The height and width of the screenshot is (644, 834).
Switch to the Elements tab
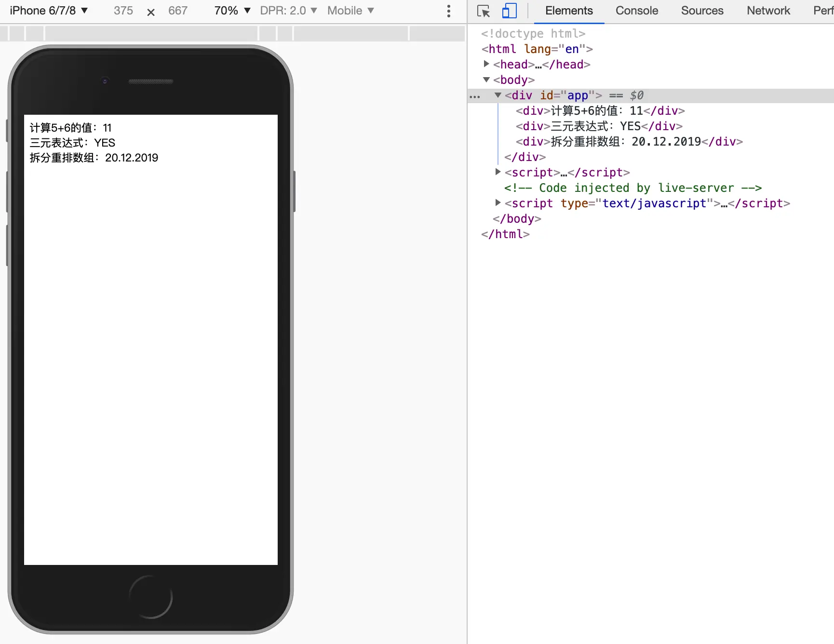tap(569, 11)
